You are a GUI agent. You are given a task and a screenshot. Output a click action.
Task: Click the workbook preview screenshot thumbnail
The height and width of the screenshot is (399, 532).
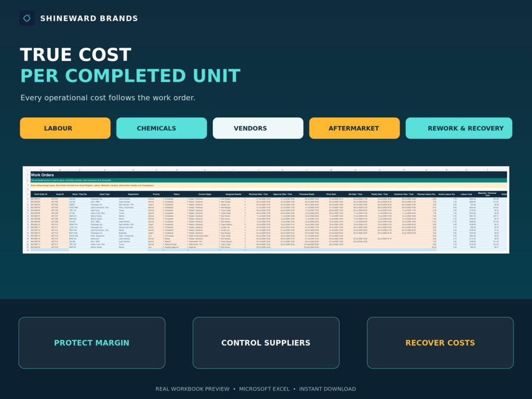coord(266,210)
